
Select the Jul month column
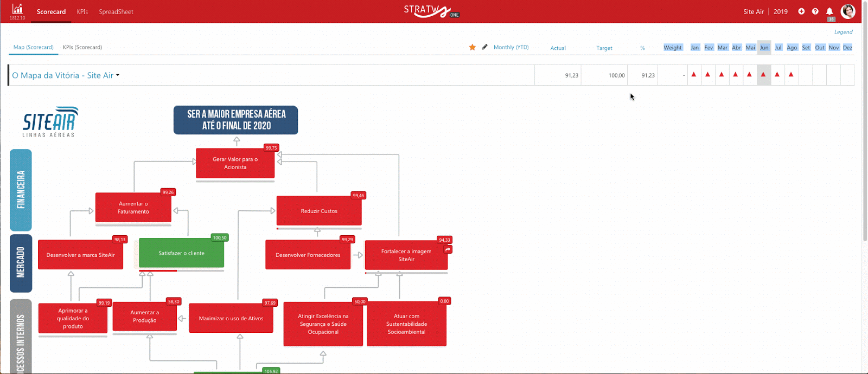(x=778, y=48)
